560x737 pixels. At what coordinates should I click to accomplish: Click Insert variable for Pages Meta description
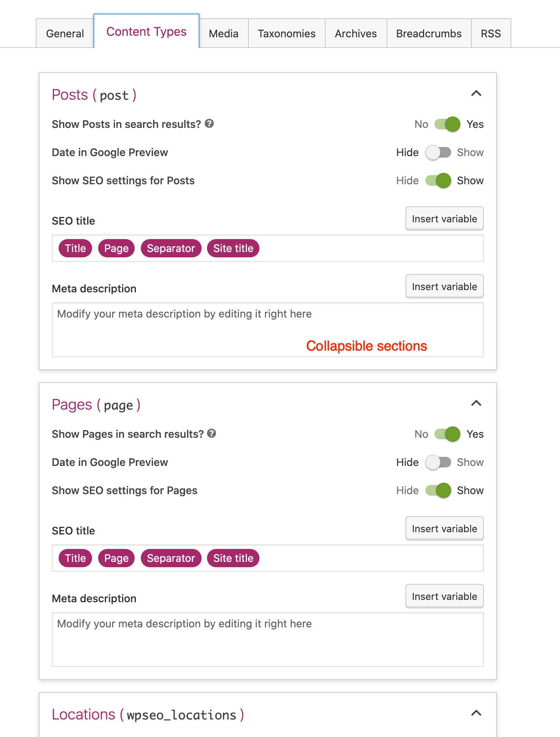444,596
